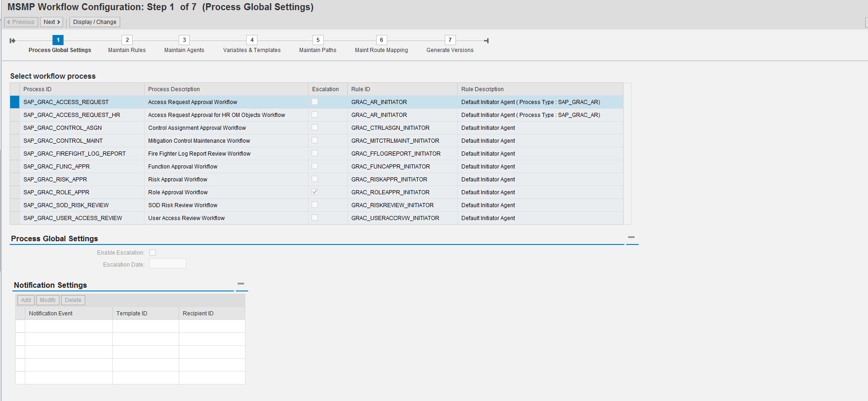The height and width of the screenshot is (401, 868).
Task: Select the SAP_GRAC_CONTROL_ASGN process cell
Action: 82,128
